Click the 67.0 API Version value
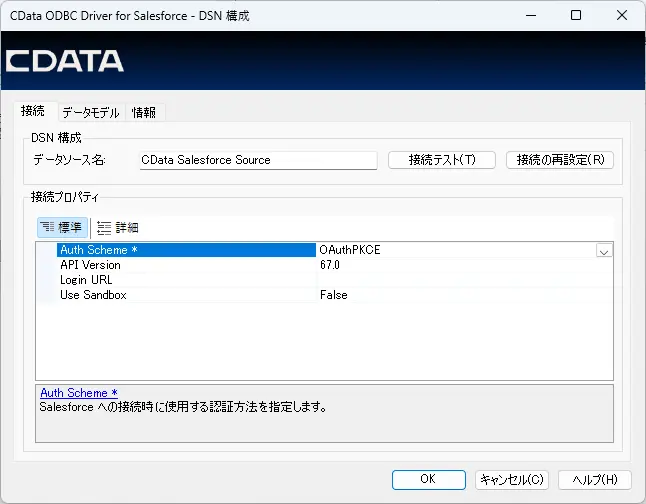Screen dimensions: 646x504 (464, 265)
